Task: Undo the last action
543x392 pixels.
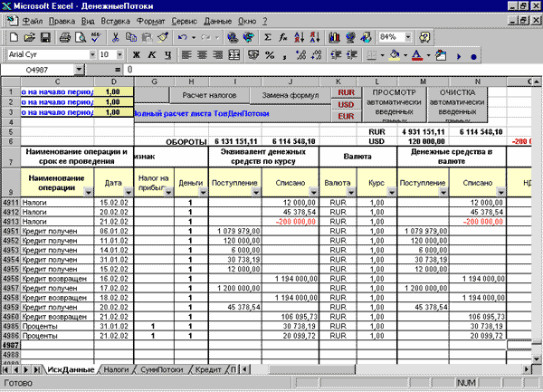Action: click(x=182, y=37)
